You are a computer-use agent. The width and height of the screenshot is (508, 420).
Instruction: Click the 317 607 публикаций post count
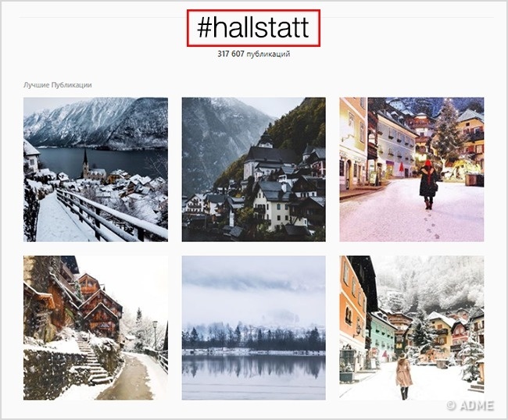(x=254, y=54)
